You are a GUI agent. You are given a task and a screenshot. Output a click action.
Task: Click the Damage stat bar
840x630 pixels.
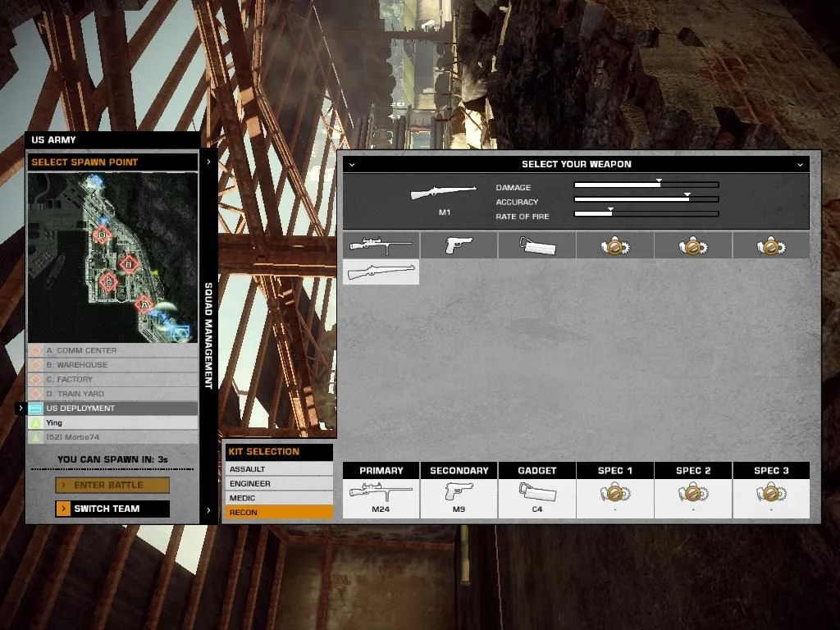pos(646,185)
